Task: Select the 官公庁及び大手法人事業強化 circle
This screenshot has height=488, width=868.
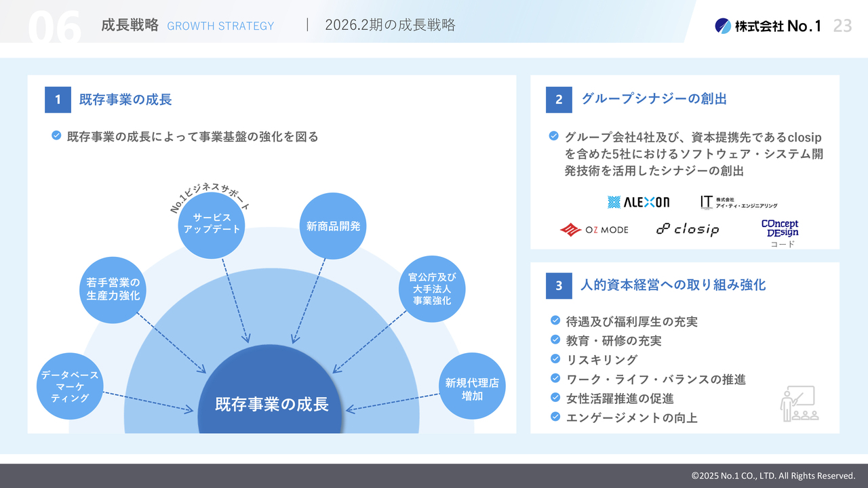Action: click(x=432, y=289)
